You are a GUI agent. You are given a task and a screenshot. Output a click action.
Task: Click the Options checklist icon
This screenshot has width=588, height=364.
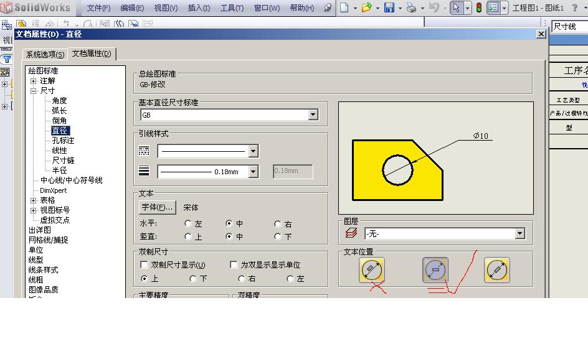click(x=493, y=7)
